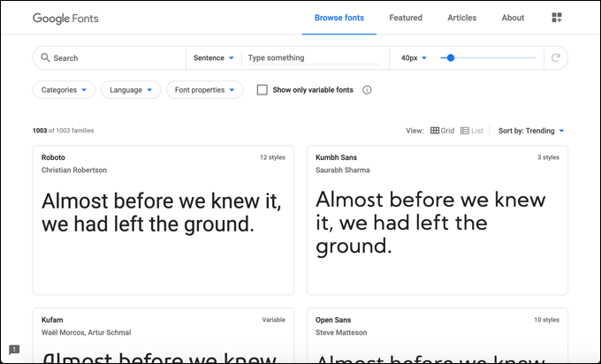Click the reset preview refresh icon
601x364 pixels.
point(556,58)
